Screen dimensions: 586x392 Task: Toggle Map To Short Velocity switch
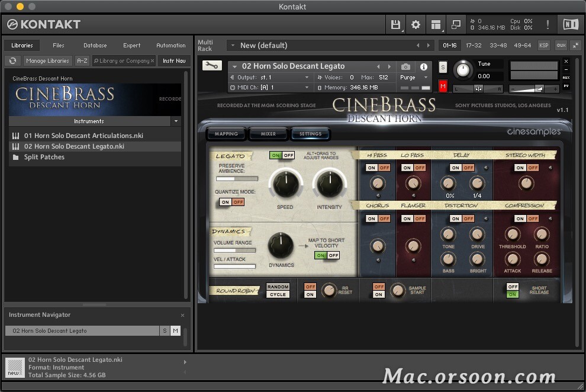[x=327, y=255]
